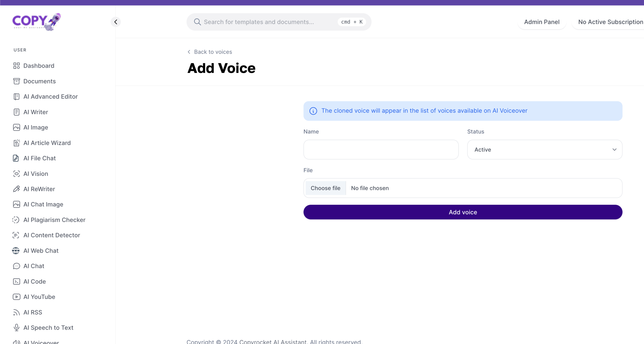The width and height of the screenshot is (644, 344).
Task: Go back via Back to voices link
Action: click(210, 52)
